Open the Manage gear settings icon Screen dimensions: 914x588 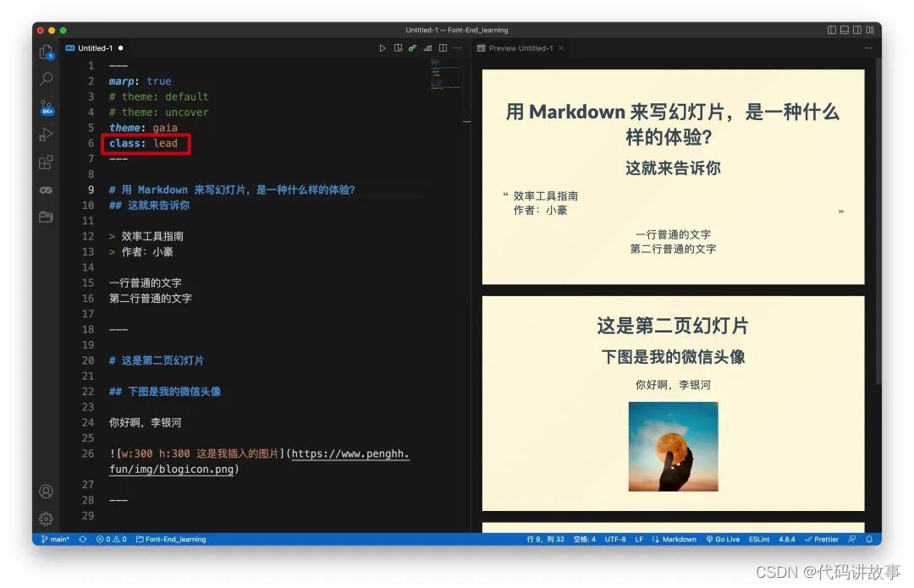(46, 519)
